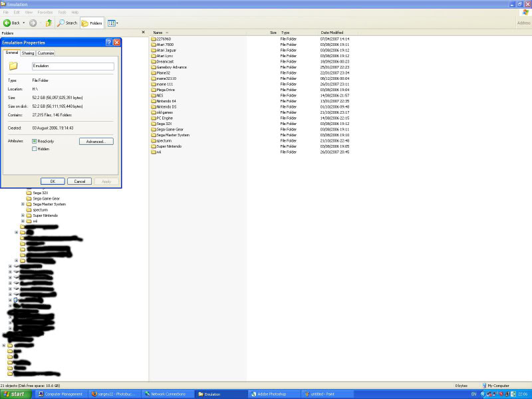Click the Back navigation arrow icon
The width and height of the screenshot is (532, 399).
click(x=7, y=23)
